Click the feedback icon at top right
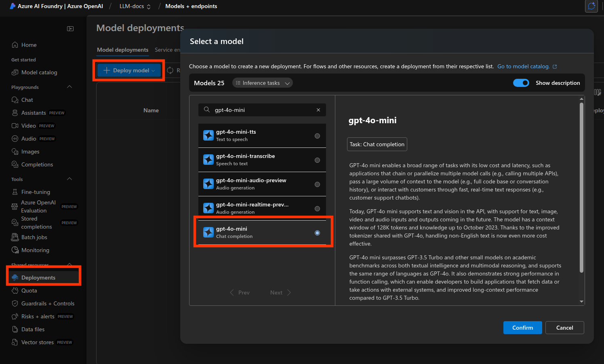The width and height of the screenshot is (604, 364). point(591,6)
